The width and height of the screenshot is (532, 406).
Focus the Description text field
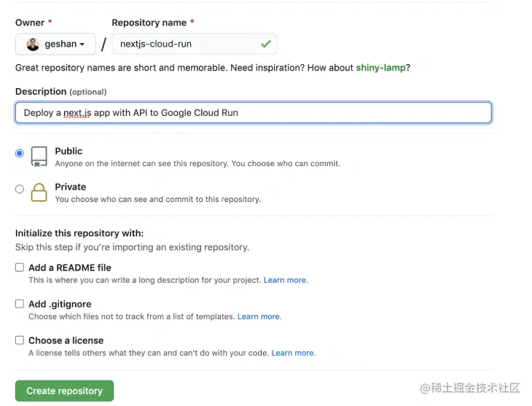point(254,112)
